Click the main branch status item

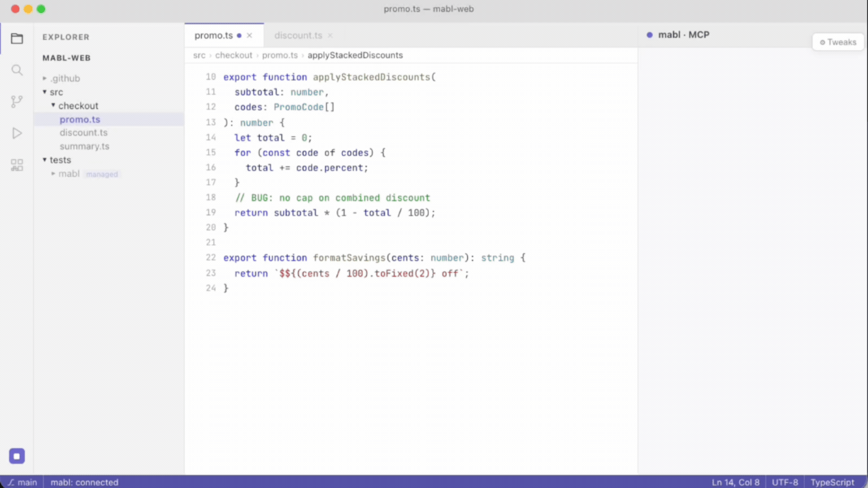pos(22,482)
